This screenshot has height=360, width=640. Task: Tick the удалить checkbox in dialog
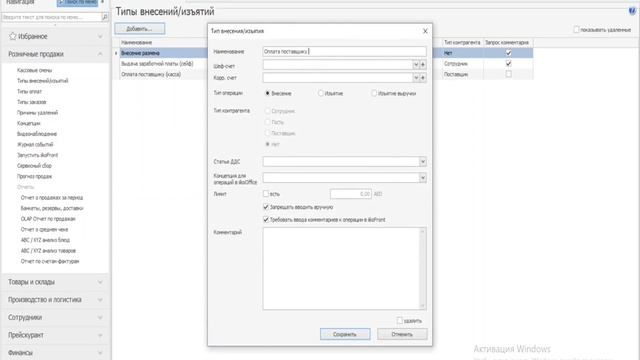tap(400, 321)
